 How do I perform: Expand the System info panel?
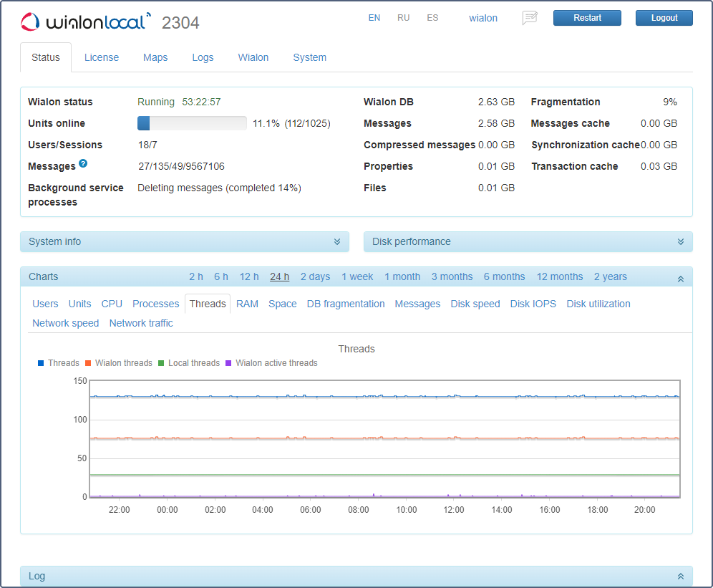coord(337,242)
